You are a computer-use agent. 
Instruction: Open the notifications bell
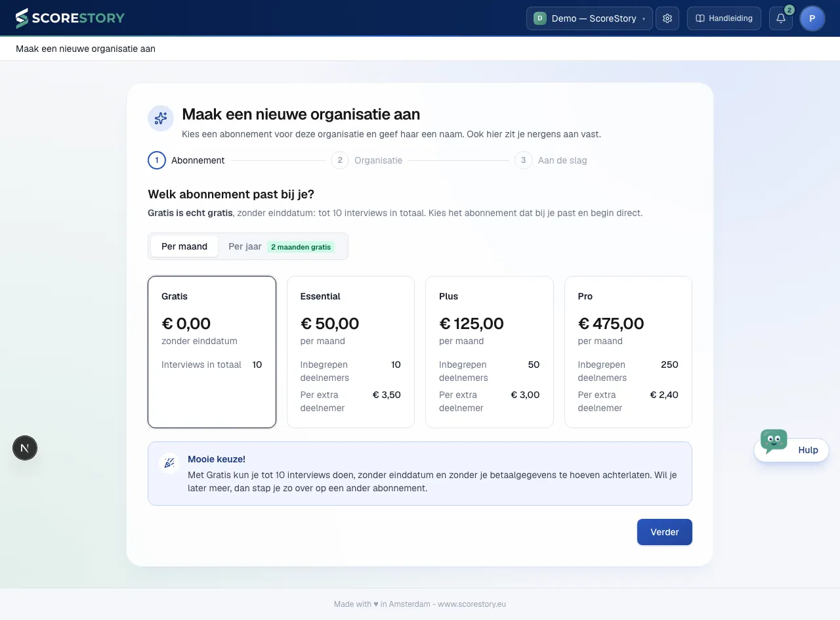click(x=781, y=18)
